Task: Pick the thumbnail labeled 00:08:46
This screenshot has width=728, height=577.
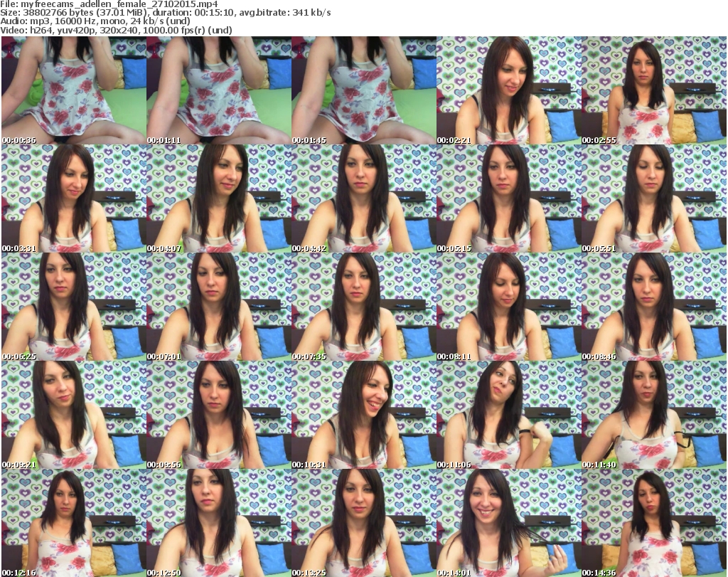Action: tap(653, 307)
